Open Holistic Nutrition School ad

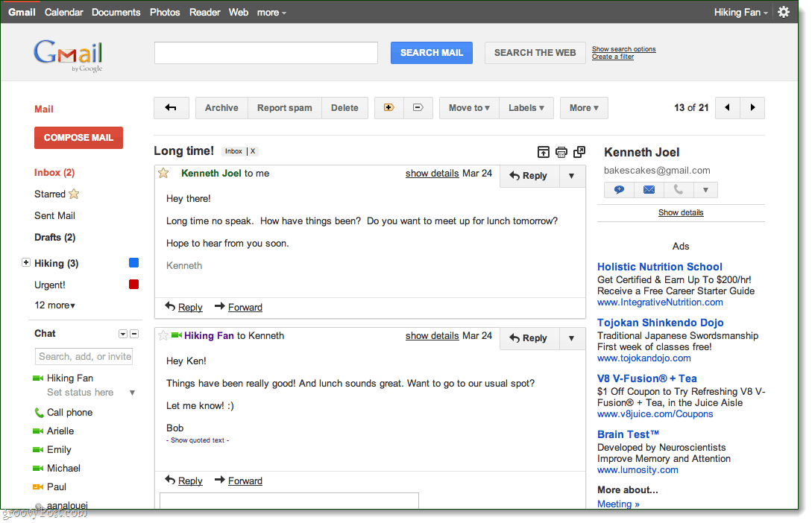(660, 267)
